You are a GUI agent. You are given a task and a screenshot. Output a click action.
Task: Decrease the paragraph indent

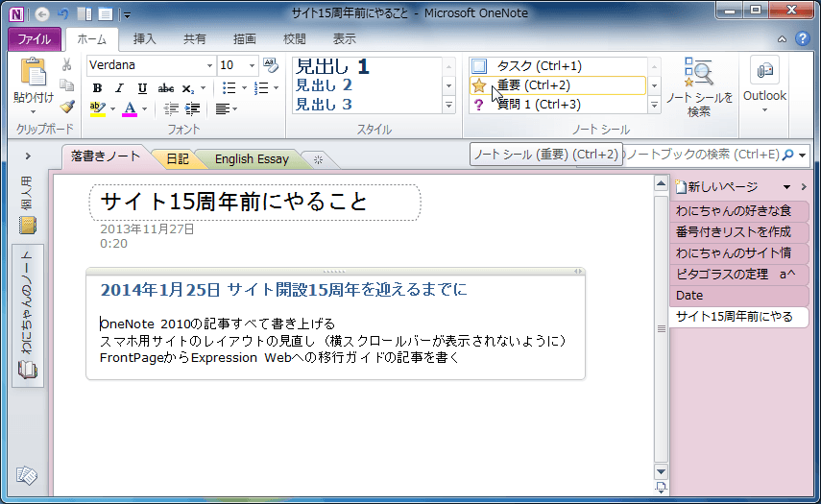click(x=171, y=108)
